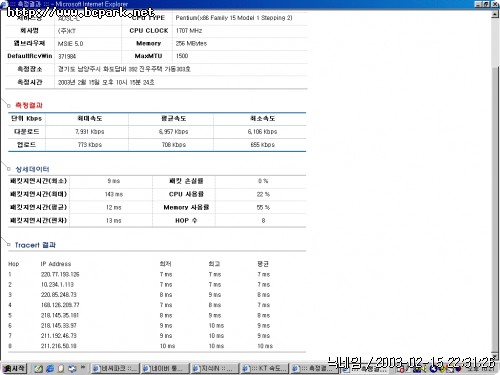Click the vertical scrollbar thumb
This screenshot has width=500, height=375.
[x=495, y=208]
